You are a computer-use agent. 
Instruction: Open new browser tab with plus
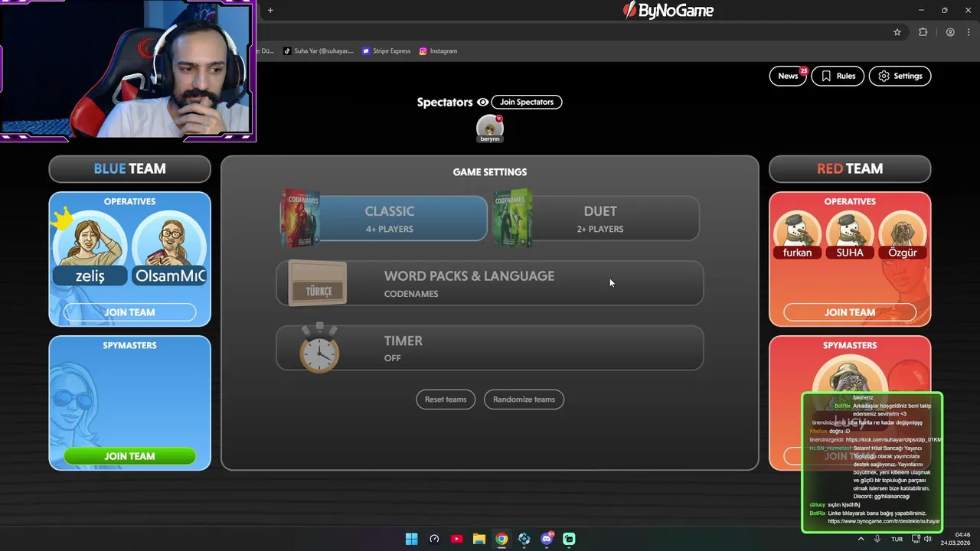coord(270,10)
